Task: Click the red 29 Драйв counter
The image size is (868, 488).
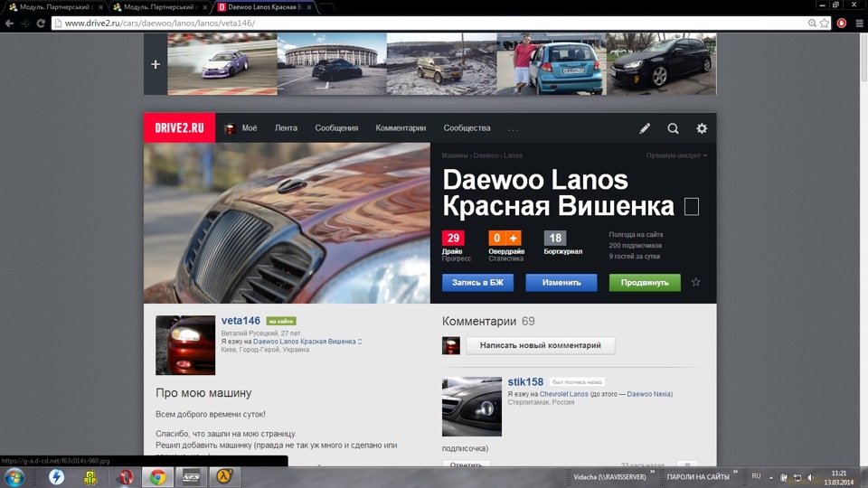Action: (x=453, y=238)
